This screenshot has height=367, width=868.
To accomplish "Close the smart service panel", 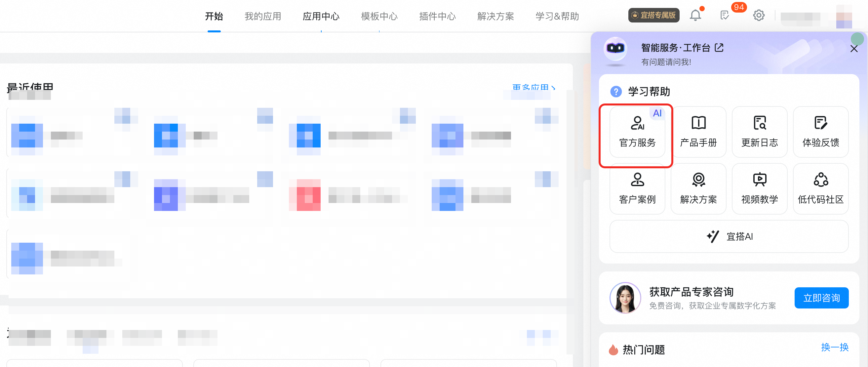I will coord(853,49).
